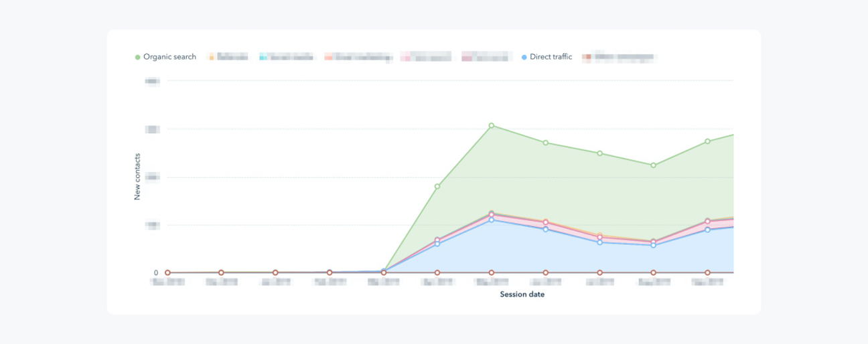Click the mauve legend marker before Direct traffic
This screenshot has width=868, height=344.
(x=466, y=58)
